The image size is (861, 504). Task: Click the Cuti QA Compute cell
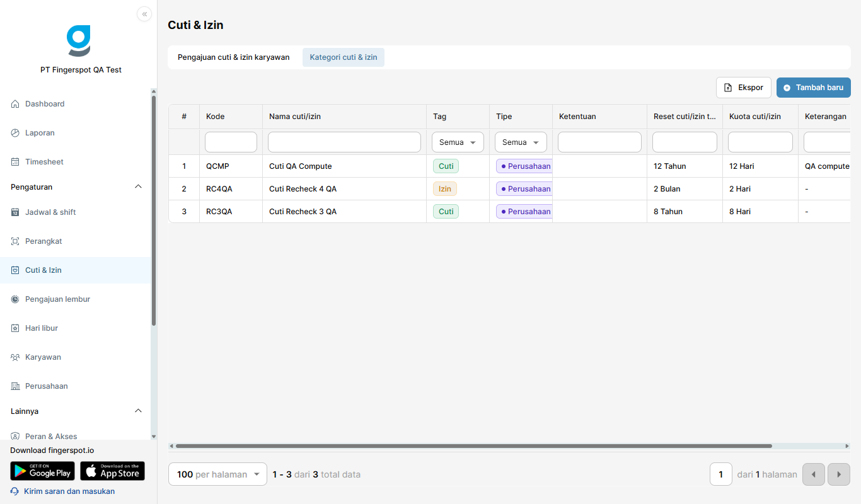344,166
